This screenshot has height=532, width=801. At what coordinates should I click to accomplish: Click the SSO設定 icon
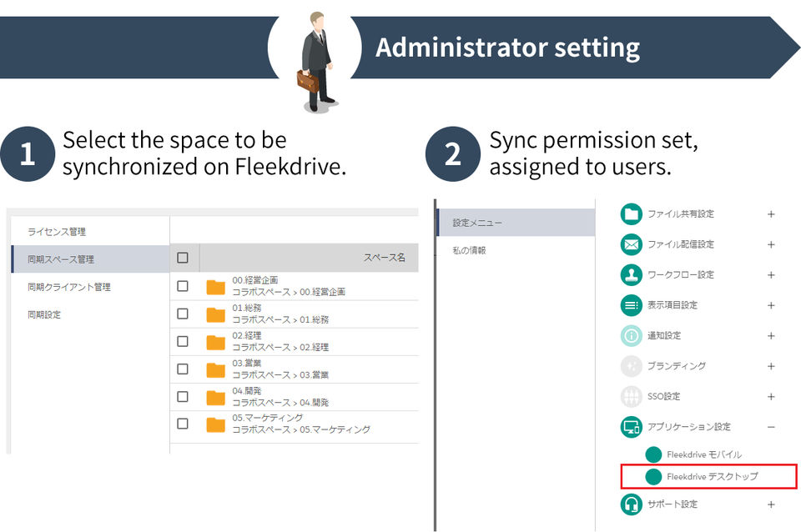tap(632, 397)
